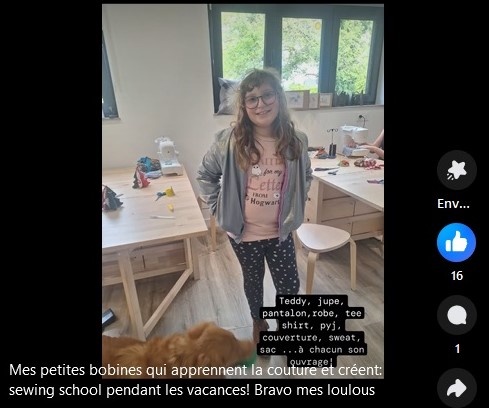Click the truncated "Env..." label
Image resolution: width=489 pixels, height=408 pixels.
[453, 204]
